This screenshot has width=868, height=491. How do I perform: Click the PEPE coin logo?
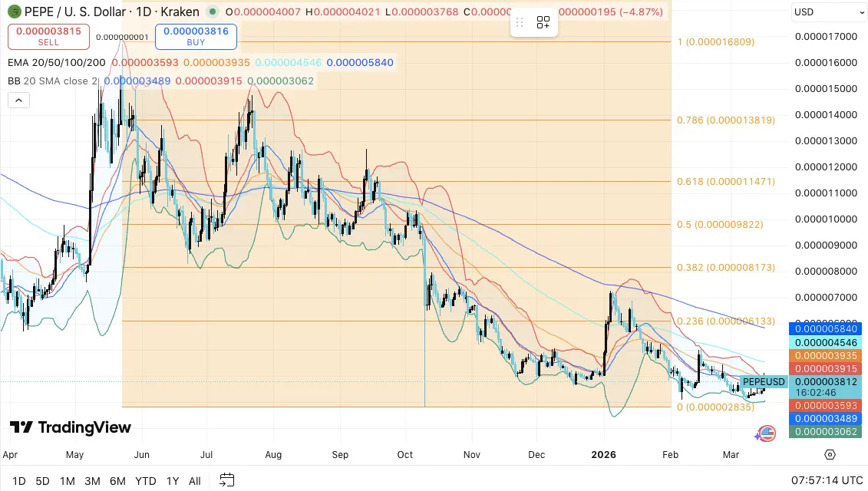coord(13,12)
